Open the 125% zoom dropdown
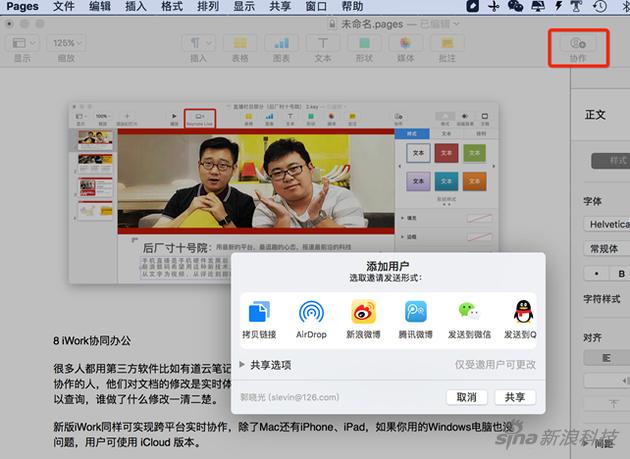Image resolution: width=630 pixels, height=459 pixels. pyautogui.click(x=66, y=43)
